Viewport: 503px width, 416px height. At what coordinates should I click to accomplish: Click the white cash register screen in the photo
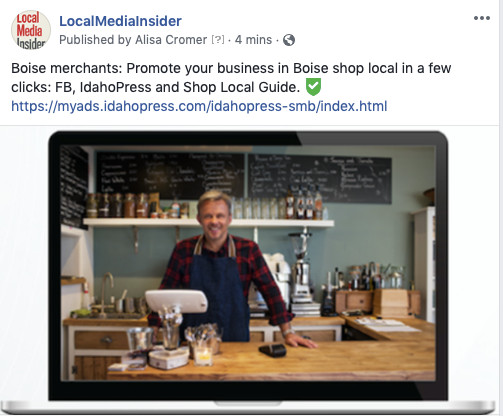tap(176, 301)
